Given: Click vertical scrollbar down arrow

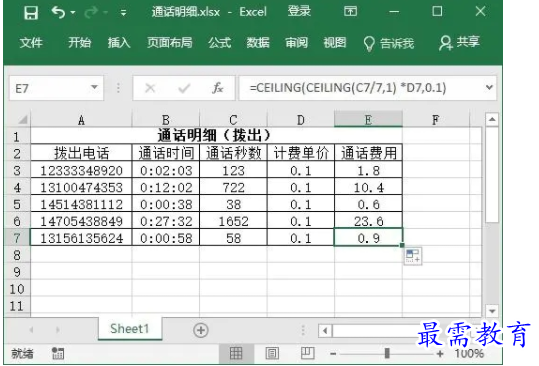Looking at the screenshot, I should point(492,311).
